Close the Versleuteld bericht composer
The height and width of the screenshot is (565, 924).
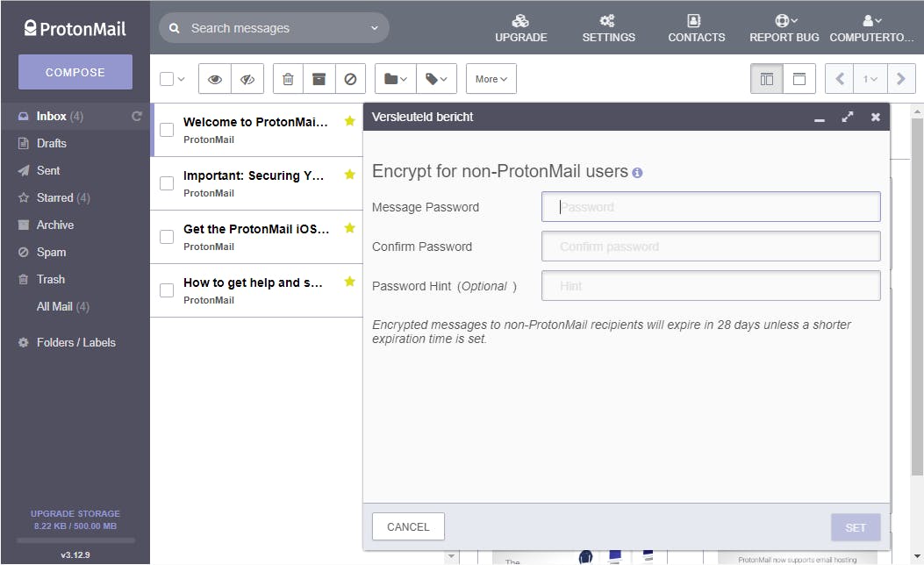click(876, 117)
